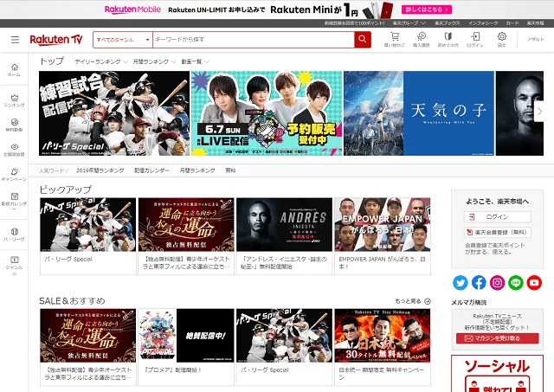Open the shopping cart icon

pyautogui.click(x=395, y=39)
